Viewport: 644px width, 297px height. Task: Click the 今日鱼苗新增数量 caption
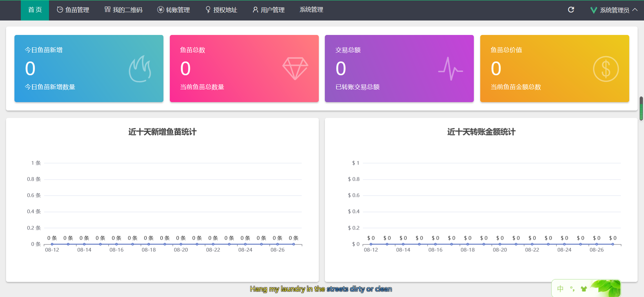click(x=50, y=87)
